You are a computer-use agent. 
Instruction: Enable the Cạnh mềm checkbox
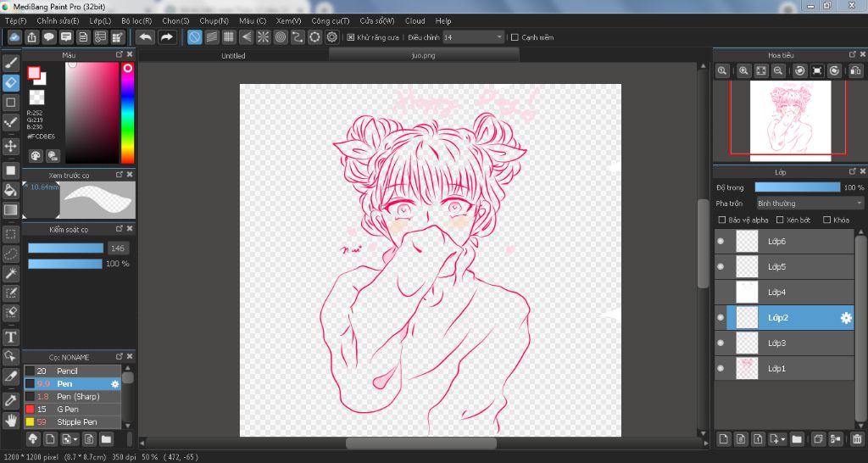pos(515,37)
